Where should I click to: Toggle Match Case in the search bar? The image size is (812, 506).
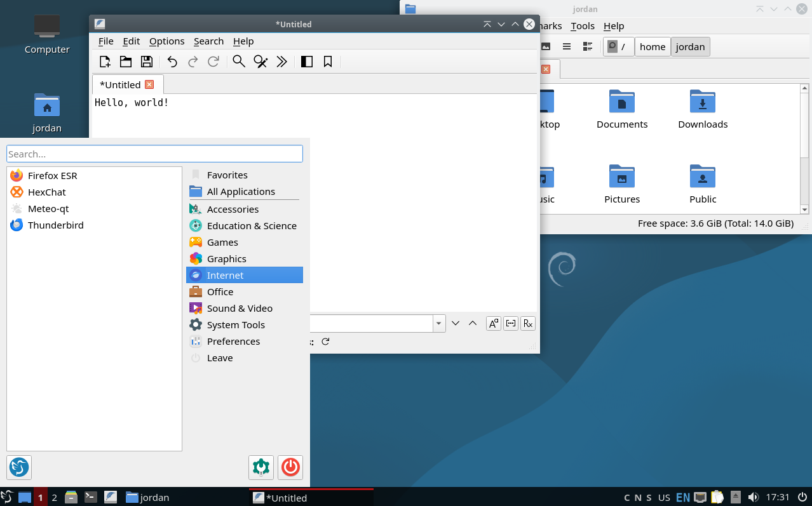coord(494,323)
